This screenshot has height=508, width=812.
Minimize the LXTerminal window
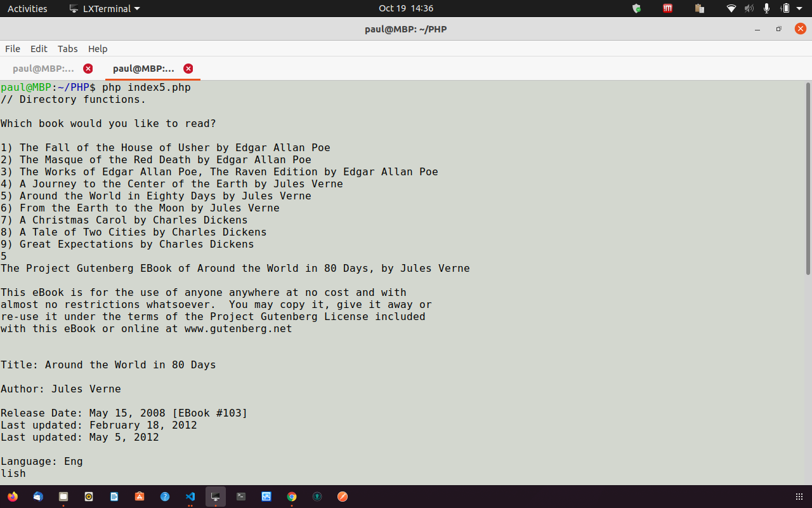757,29
